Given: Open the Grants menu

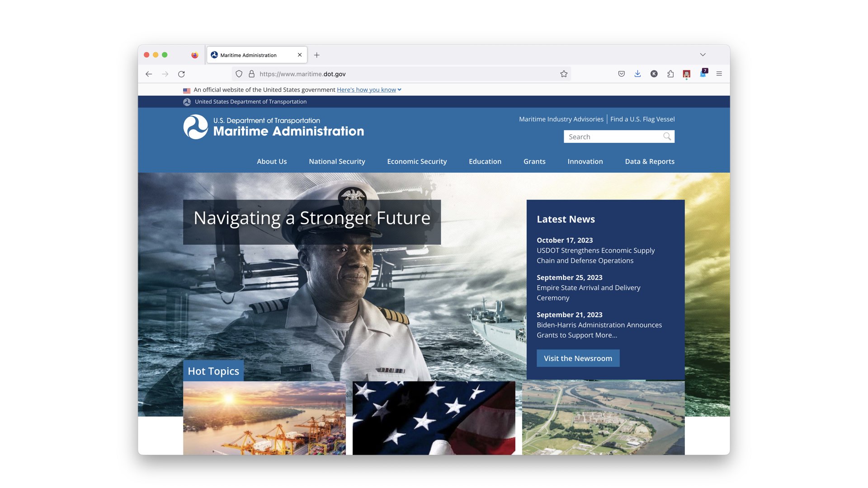Looking at the screenshot, I should 534,161.
